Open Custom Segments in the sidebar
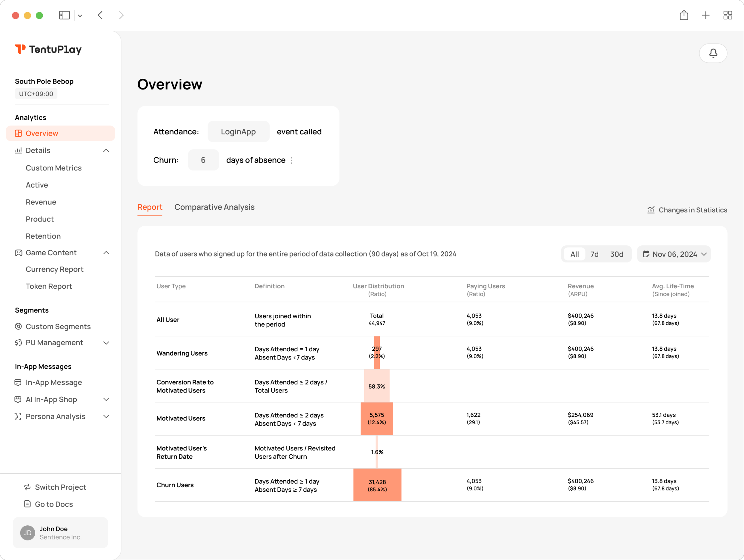Image resolution: width=744 pixels, height=560 pixels. coord(58,327)
